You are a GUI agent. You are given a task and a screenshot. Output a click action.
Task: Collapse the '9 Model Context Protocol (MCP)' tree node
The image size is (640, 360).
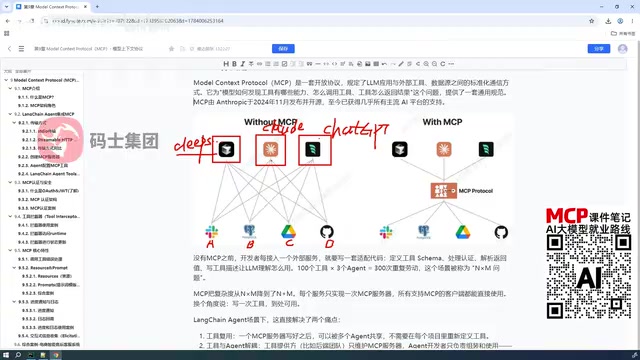point(6,80)
